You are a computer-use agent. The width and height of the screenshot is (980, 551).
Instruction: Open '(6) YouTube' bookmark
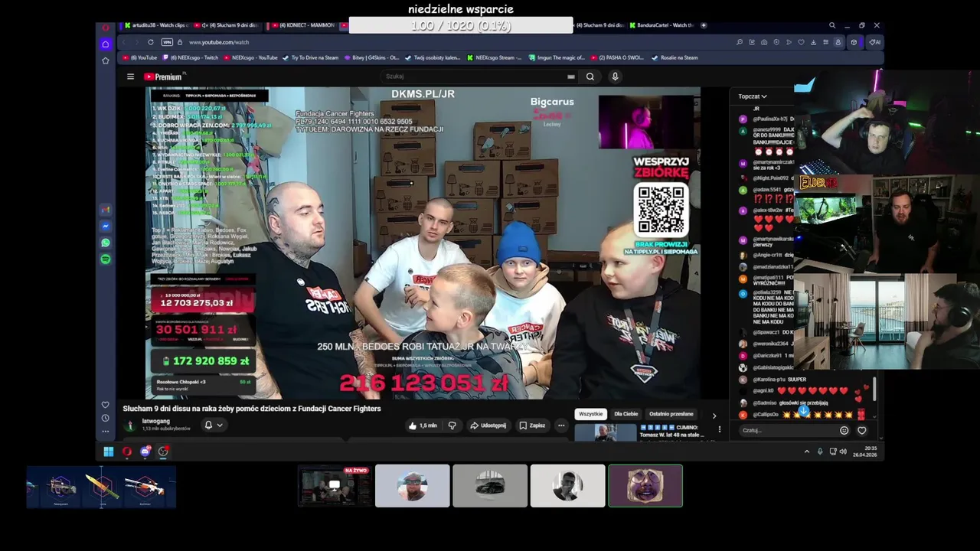[x=140, y=57]
